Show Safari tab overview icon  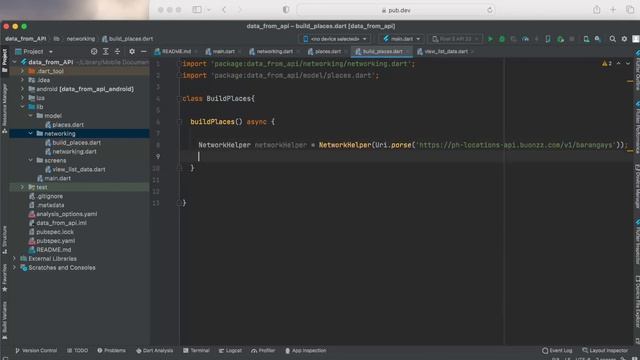pos(630,9)
